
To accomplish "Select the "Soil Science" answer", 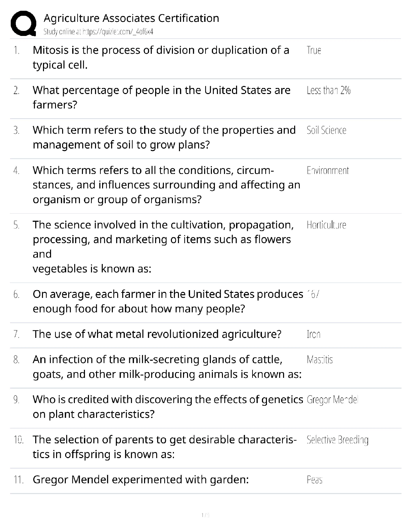I will [x=326, y=130].
